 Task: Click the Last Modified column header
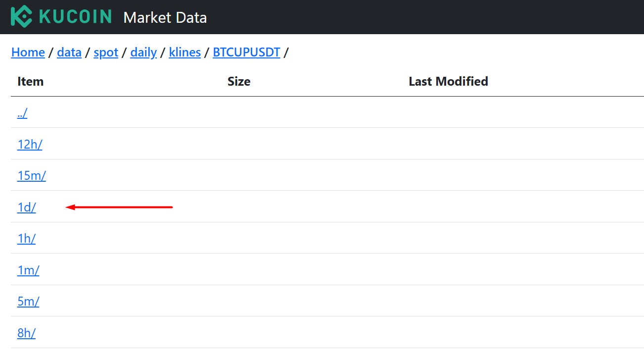[449, 81]
